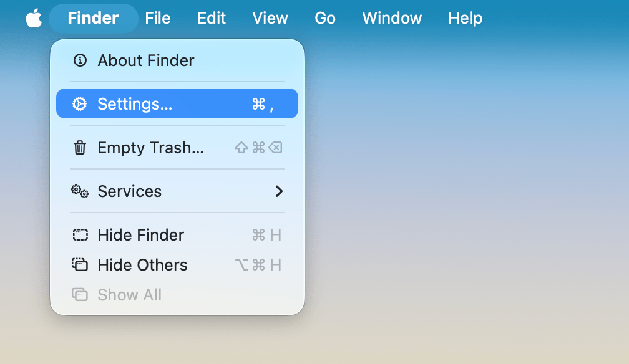This screenshot has height=364, width=629.
Task: Select Hide Finder
Action: [x=140, y=235]
